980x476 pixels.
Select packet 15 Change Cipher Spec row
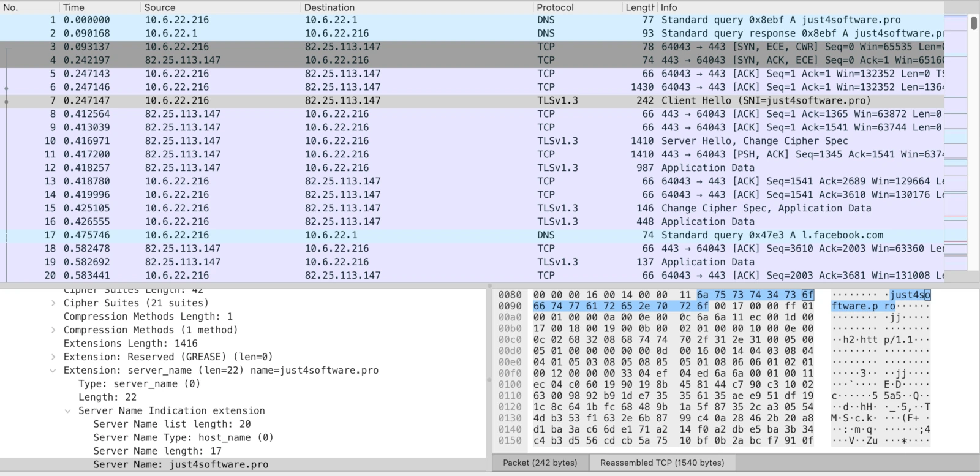coord(472,208)
